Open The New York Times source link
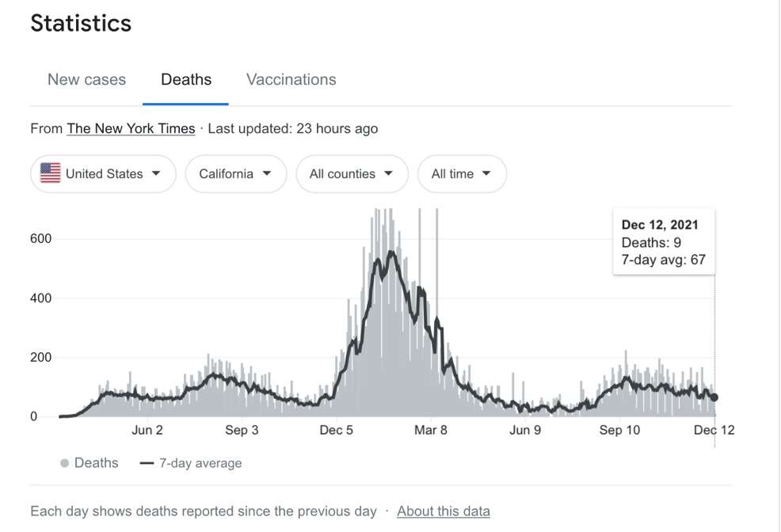 click(x=131, y=128)
